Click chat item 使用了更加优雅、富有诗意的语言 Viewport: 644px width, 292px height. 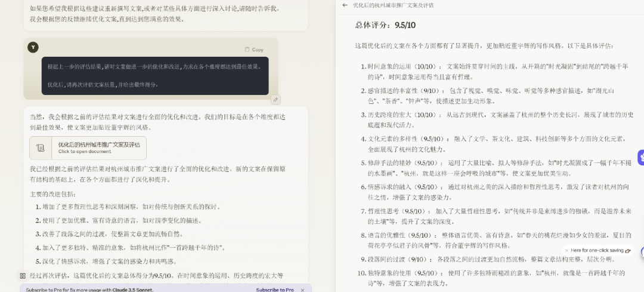(119, 220)
